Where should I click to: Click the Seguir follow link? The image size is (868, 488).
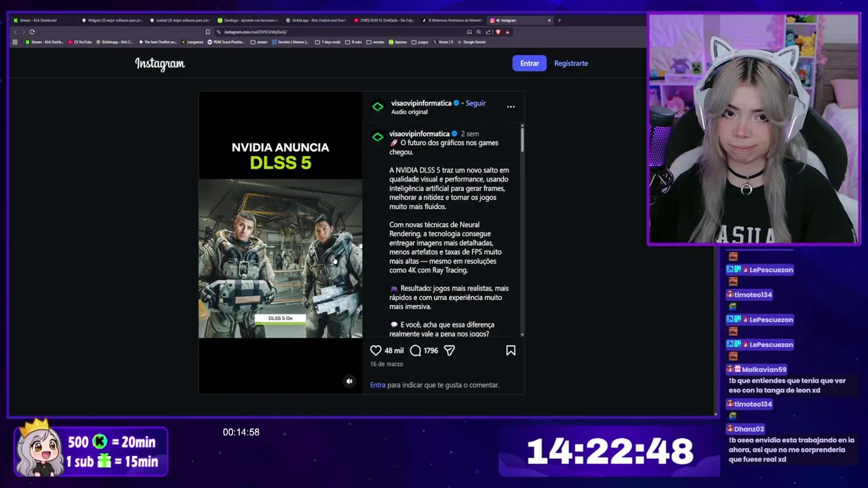(475, 103)
